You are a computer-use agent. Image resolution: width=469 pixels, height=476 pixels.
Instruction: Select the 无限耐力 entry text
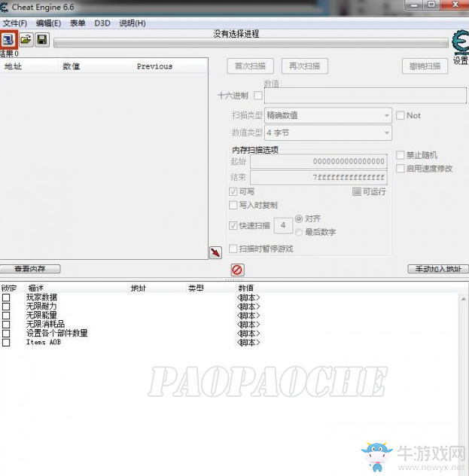point(41,307)
